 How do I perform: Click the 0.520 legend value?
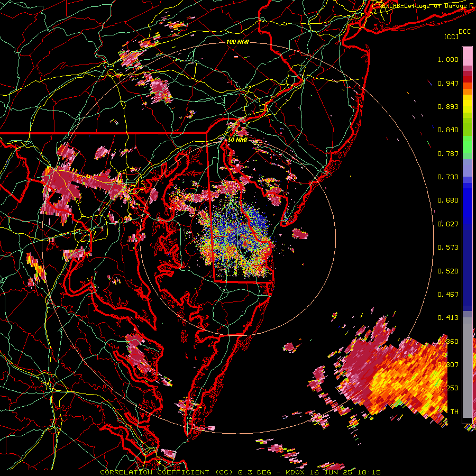click(x=448, y=271)
